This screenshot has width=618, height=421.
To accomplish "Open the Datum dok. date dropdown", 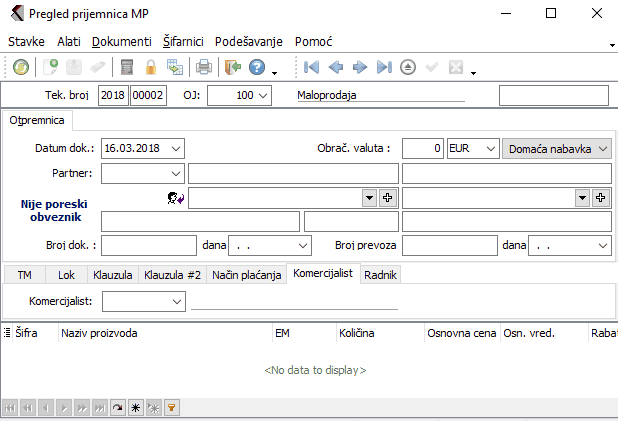I will 176,148.
